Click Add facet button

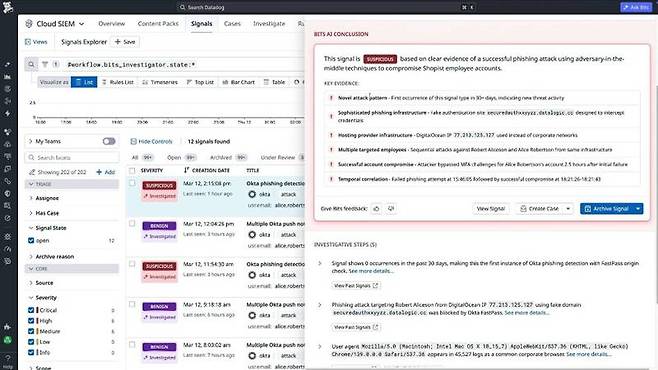(106, 172)
